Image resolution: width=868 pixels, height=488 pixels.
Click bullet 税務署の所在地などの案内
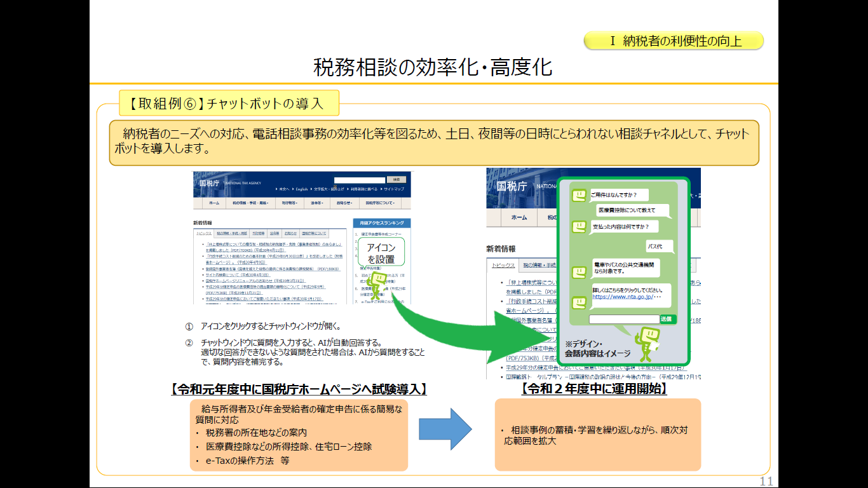(x=256, y=432)
